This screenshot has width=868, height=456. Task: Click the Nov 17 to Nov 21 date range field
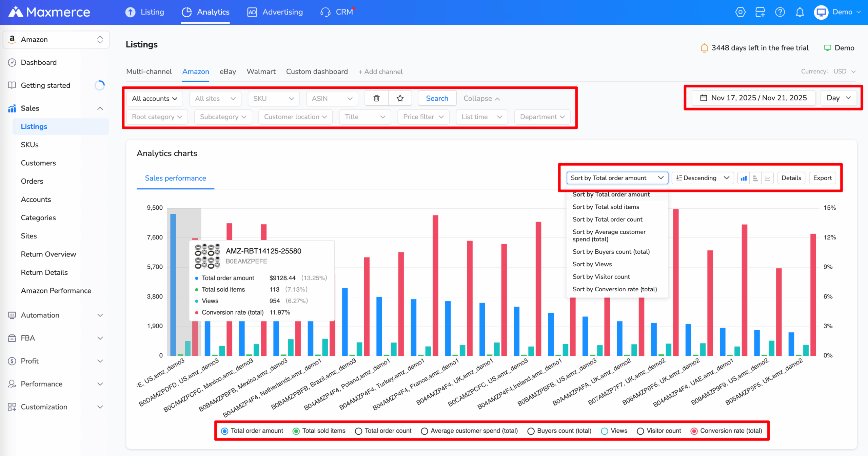753,98
